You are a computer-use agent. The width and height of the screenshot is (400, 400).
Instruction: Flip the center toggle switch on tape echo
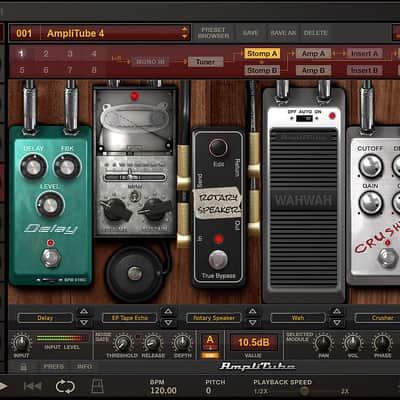click(135, 195)
